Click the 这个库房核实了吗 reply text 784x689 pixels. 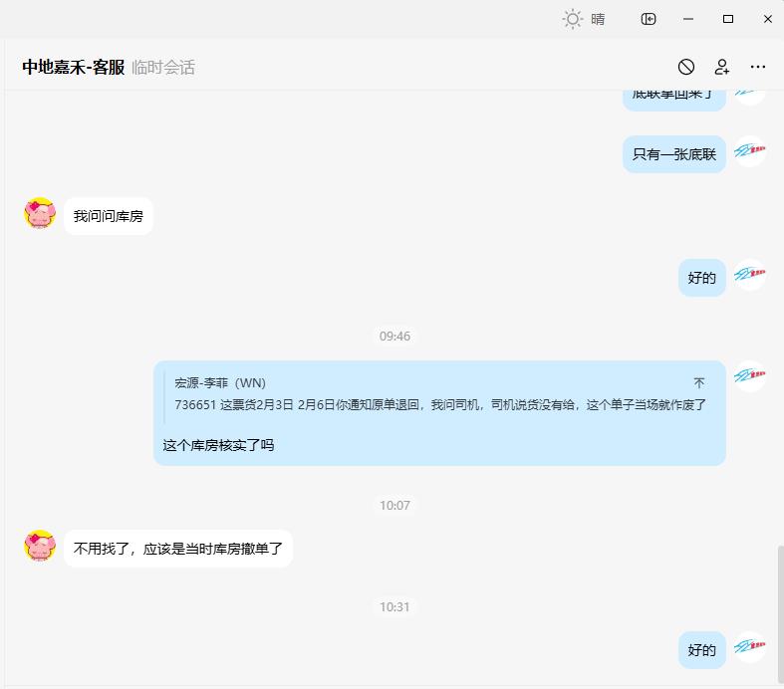[x=218, y=445]
